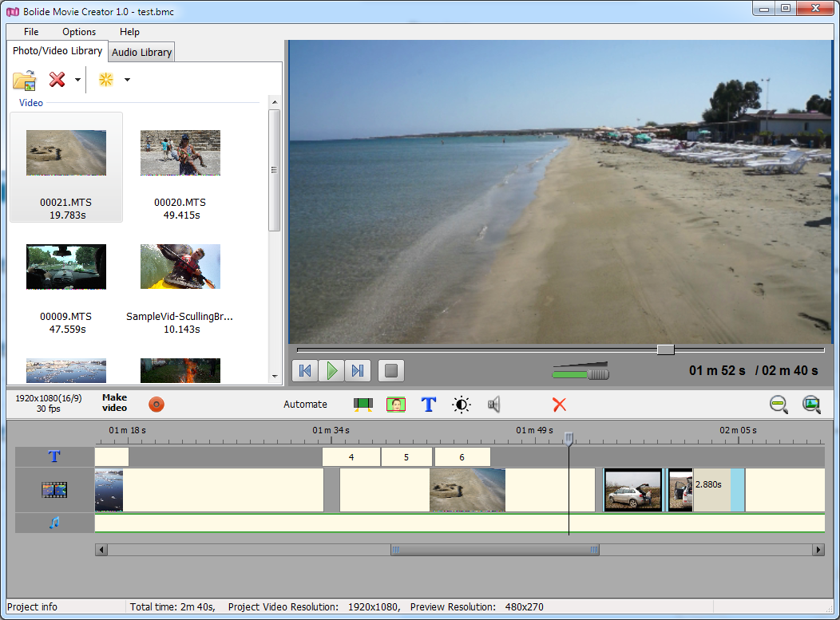Select the add transition icon

point(363,405)
